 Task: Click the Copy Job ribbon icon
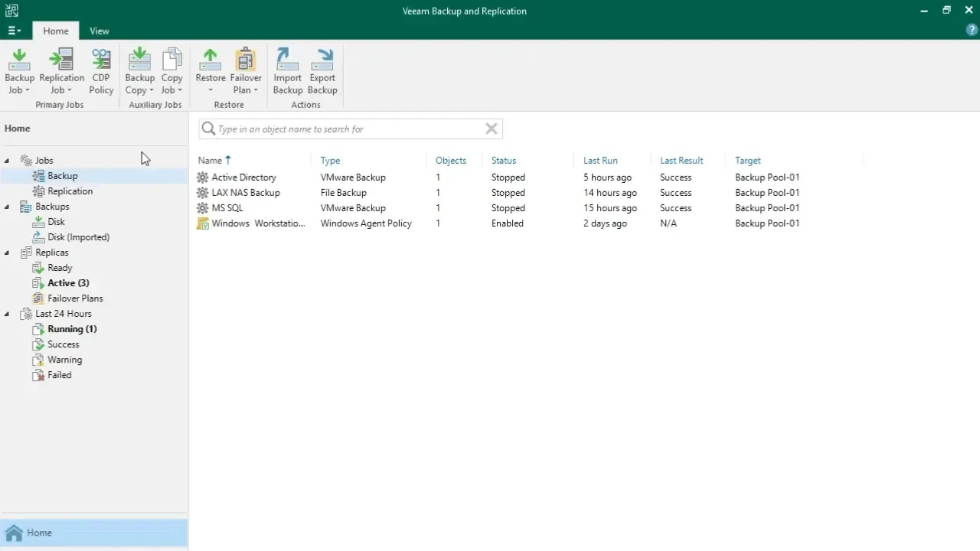(171, 70)
